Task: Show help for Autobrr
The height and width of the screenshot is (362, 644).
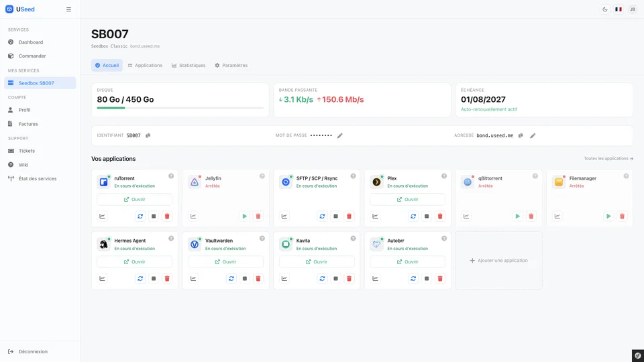Action: coord(444,239)
